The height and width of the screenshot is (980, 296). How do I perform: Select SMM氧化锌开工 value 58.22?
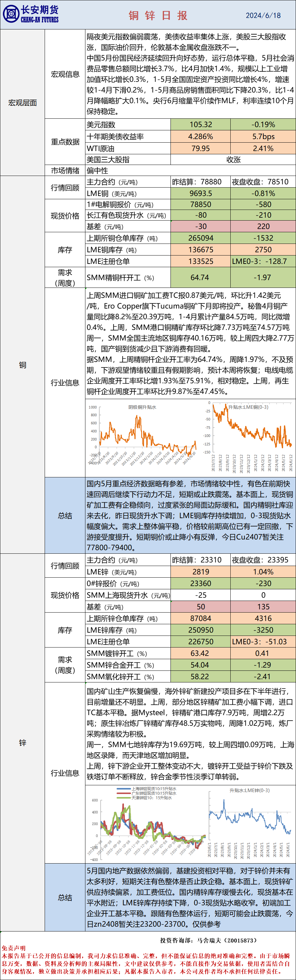(201, 676)
